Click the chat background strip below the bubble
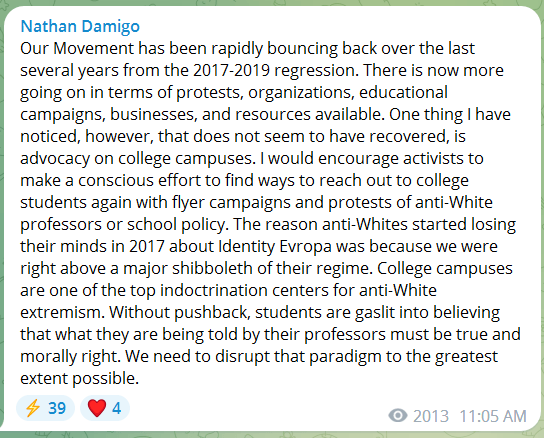The height and width of the screenshot is (438, 544). click(x=272, y=435)
